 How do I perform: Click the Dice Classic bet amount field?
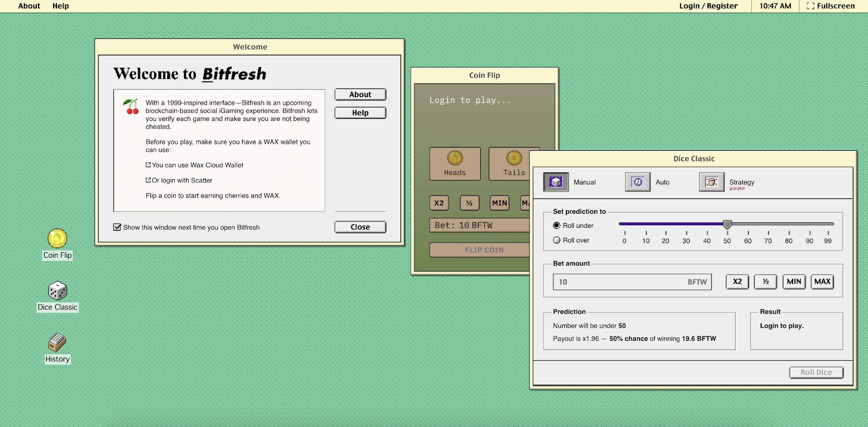point(632,282)
